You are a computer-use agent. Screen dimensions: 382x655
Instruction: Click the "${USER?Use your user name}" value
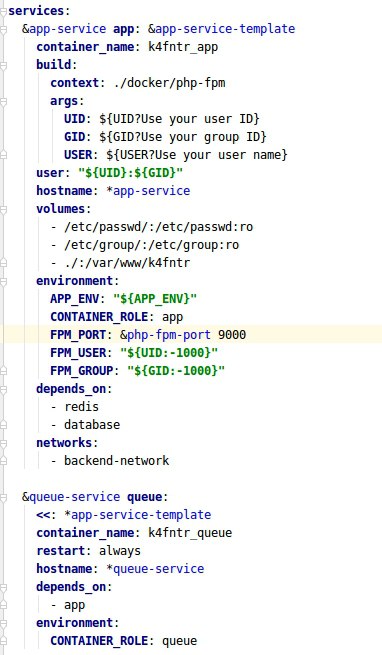tap(197, 155)
